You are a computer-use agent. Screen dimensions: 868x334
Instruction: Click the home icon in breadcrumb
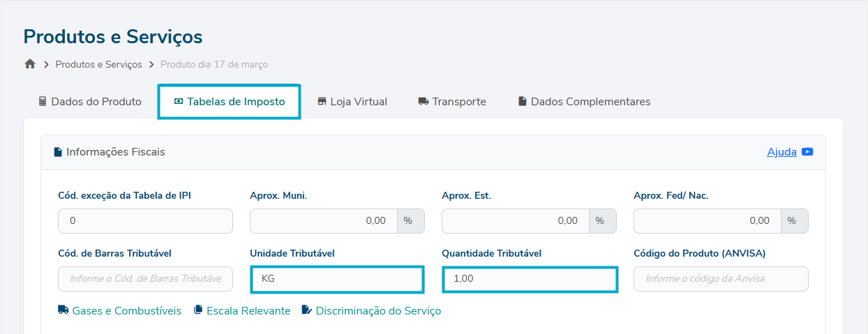click(30, 64)
